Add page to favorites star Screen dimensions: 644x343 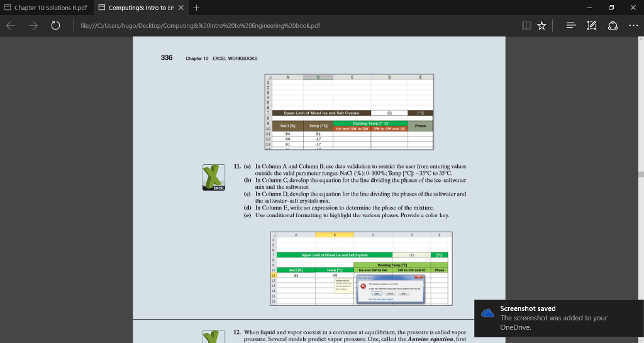(x=541, y=25)
